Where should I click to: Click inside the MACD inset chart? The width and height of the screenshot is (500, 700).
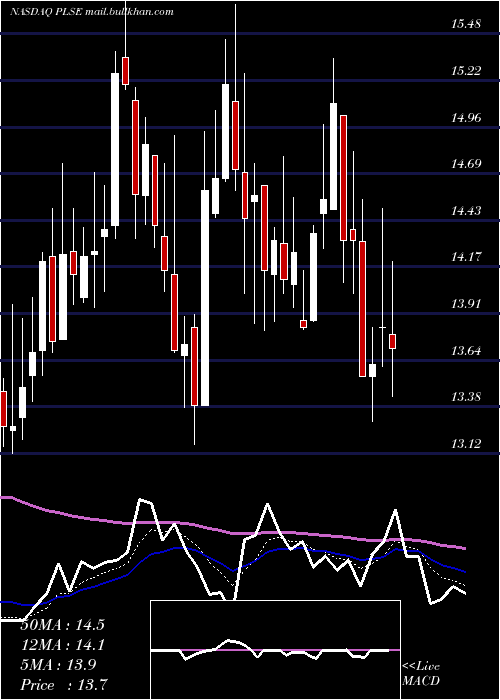point(275,650)
